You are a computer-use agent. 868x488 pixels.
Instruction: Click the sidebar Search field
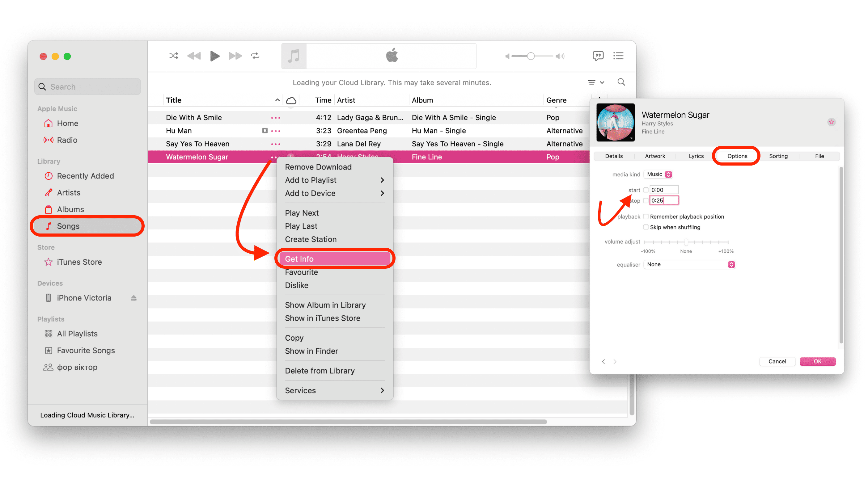[88, 87]
